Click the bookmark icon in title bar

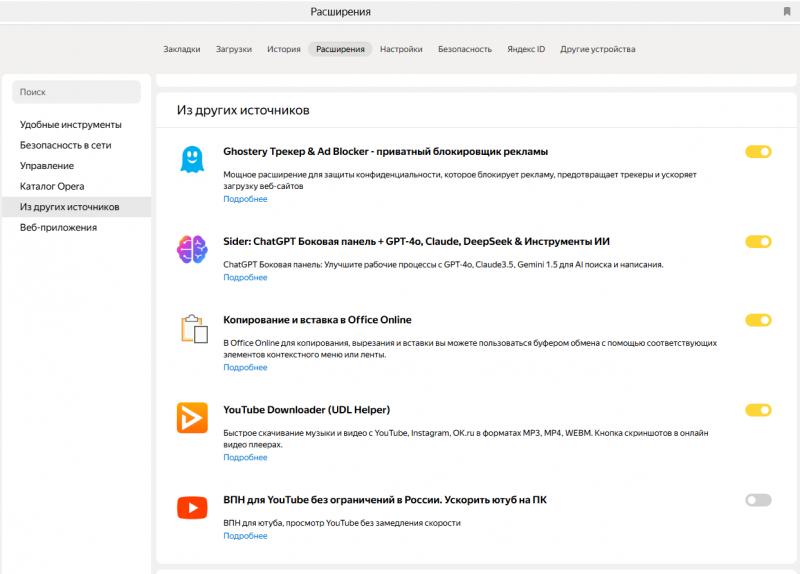787,11
